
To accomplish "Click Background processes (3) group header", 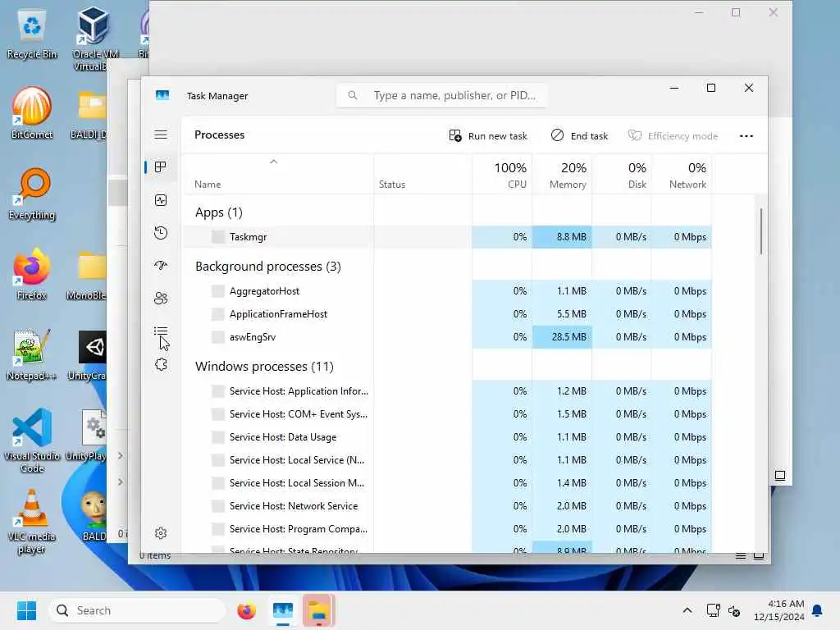I will pos(268,267).
